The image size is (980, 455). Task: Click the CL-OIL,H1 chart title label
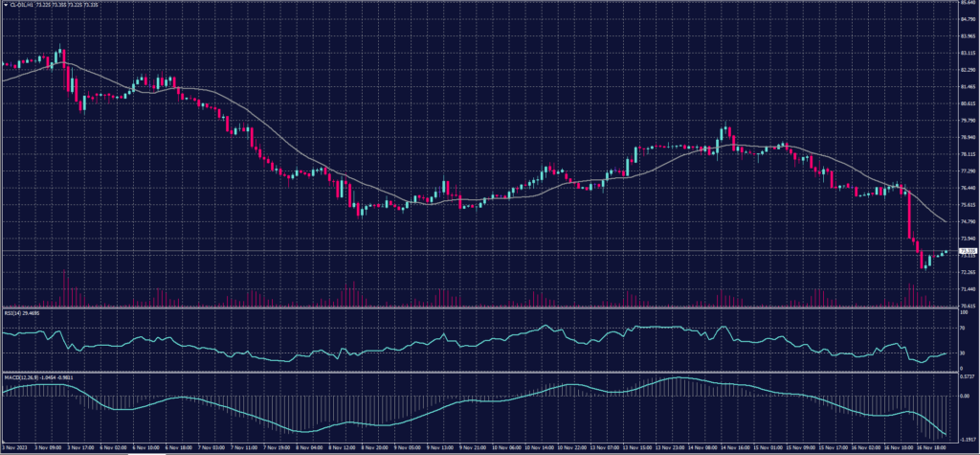pyautogui.click(x=23, y=4)
